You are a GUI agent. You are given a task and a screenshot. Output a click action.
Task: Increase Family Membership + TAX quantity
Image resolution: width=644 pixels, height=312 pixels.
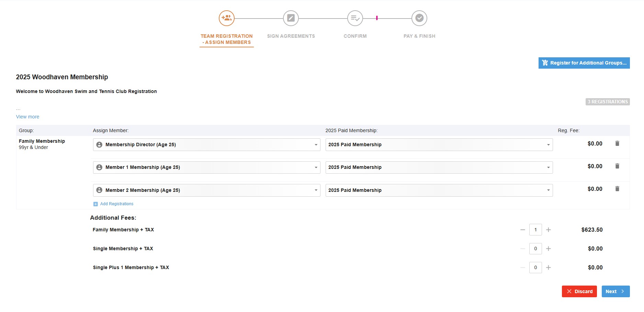[548, 230]
